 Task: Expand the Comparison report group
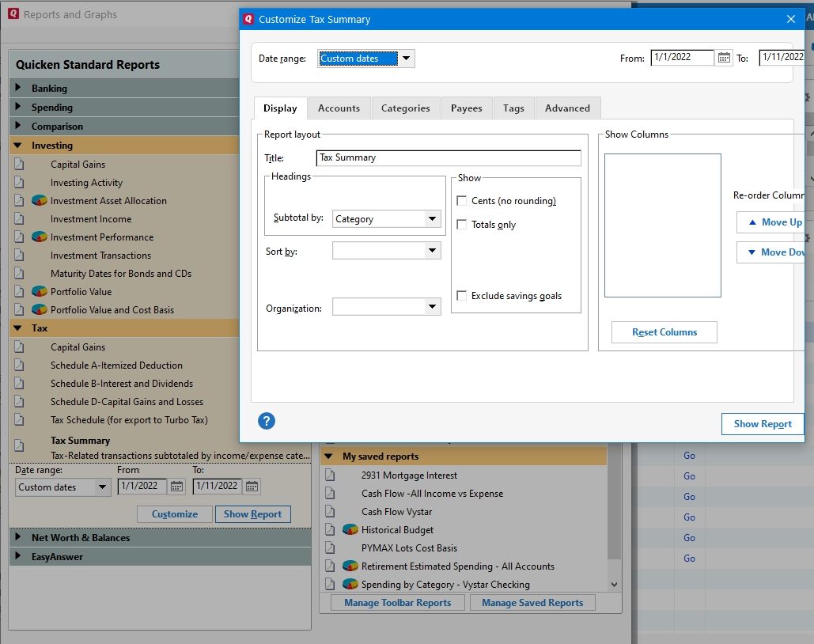coord(18,126)
